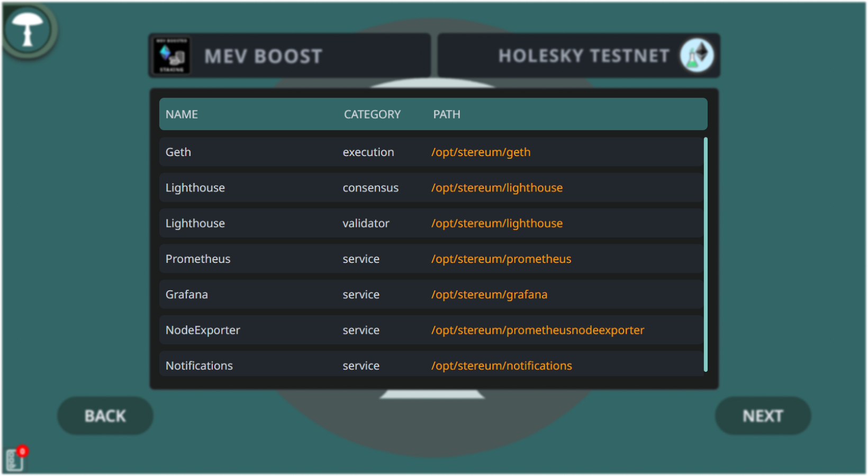The height and width of the screenshot is (476, 868).
Task: Click the /opt/stereum/notifications path
Action: (x=502, y=365)
